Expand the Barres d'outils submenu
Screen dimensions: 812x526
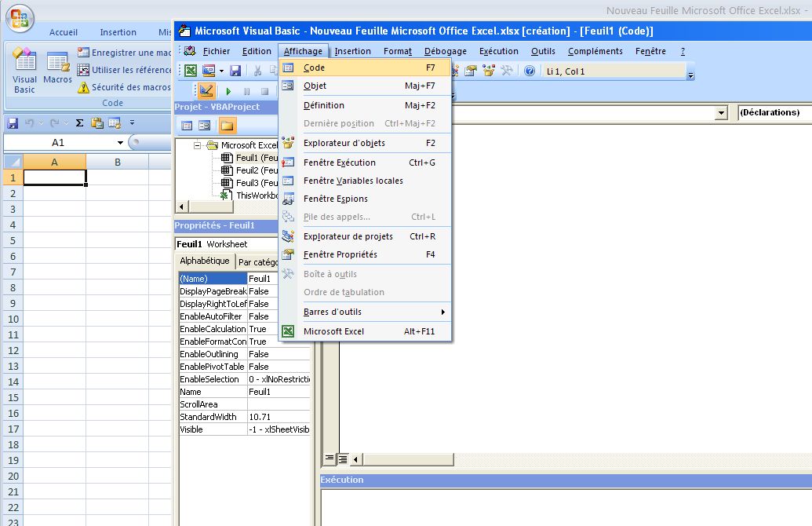pyautogui.click(x=366, y=312)
